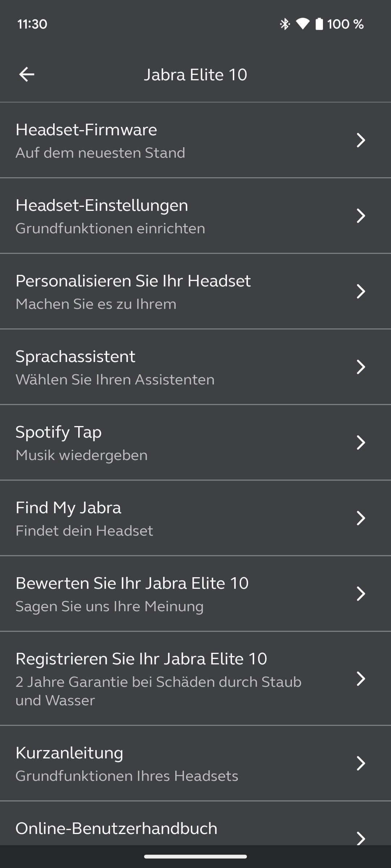Tap the chevron for Online-Benutzerhandbuch

(x=361, y=838)
